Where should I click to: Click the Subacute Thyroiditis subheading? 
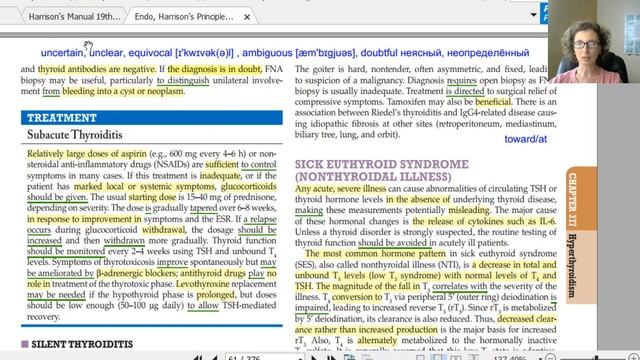click(x=75, y=135)
